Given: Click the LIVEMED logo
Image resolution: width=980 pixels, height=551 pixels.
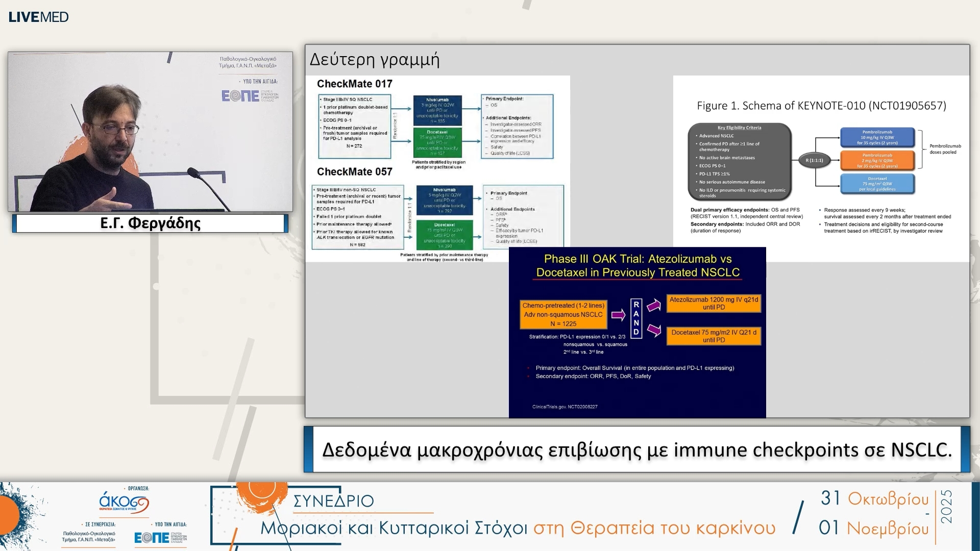Looking at the screenshot, I should pos(38,17).
